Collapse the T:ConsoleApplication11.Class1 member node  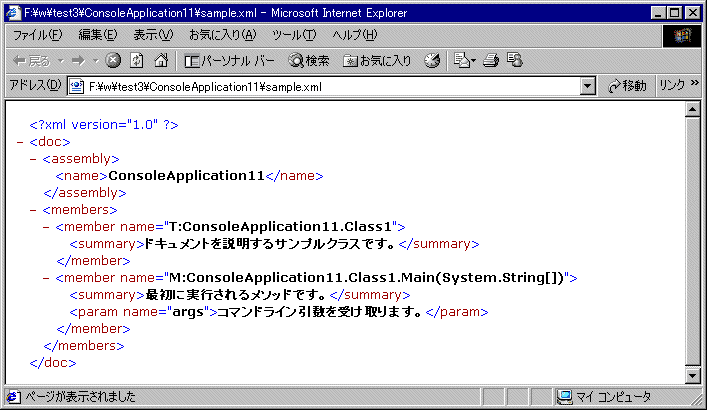46,227
